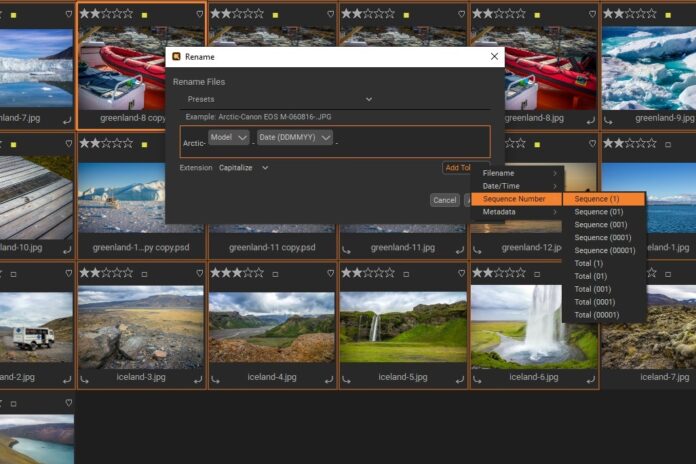Set star rating on iceland-3.jpg
This screenshot has width=696, height=464.
[x=106, y=273]
